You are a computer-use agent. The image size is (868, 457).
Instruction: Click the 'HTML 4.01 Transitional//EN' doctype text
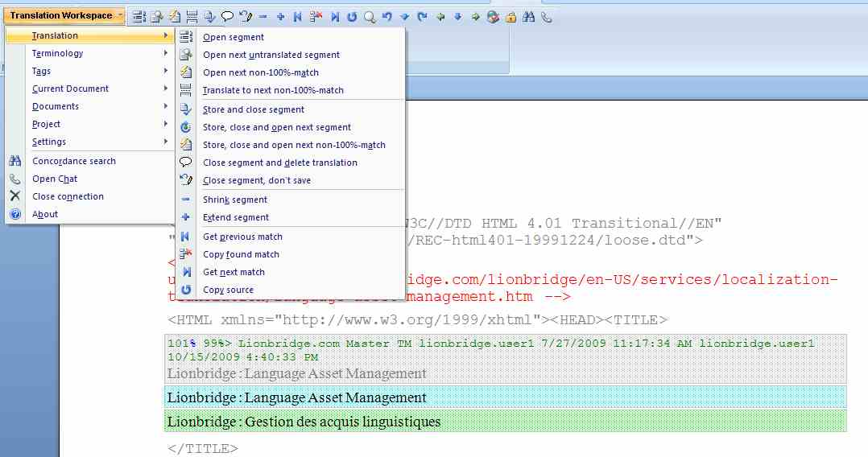coord(601,224)
